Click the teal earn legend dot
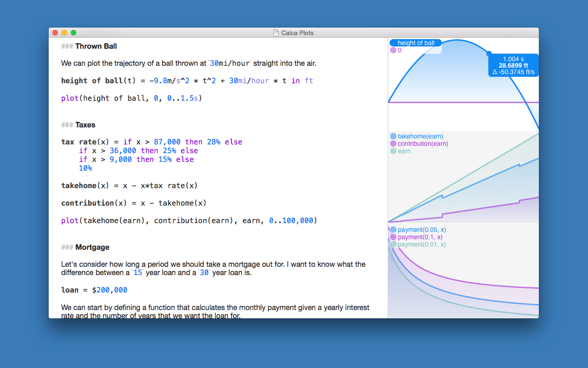This screenshot has height=368, width=588. 393,151
